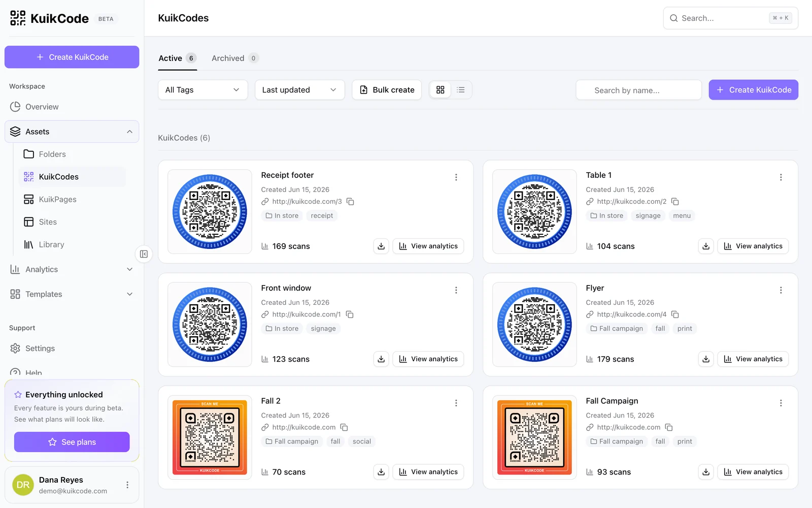Screen dimensions: 812x508
Task: Click the See plans button
Action: point(72,442)
